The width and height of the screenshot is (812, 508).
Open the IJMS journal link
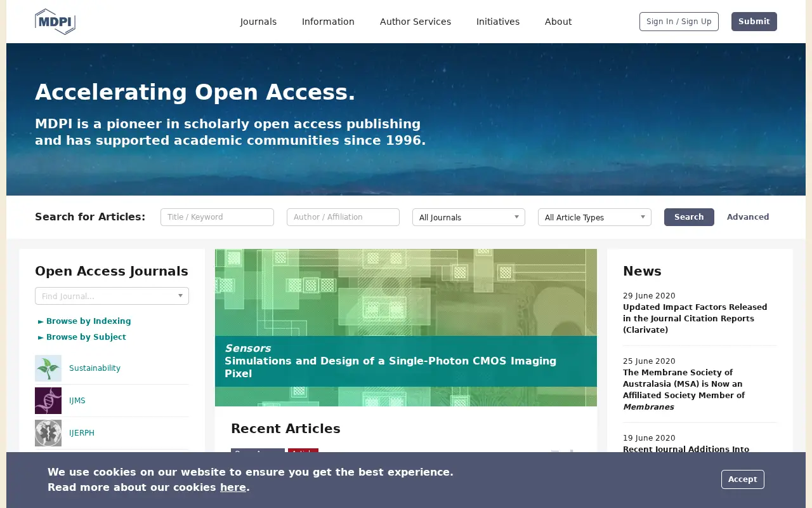click(x=77, y=401)
